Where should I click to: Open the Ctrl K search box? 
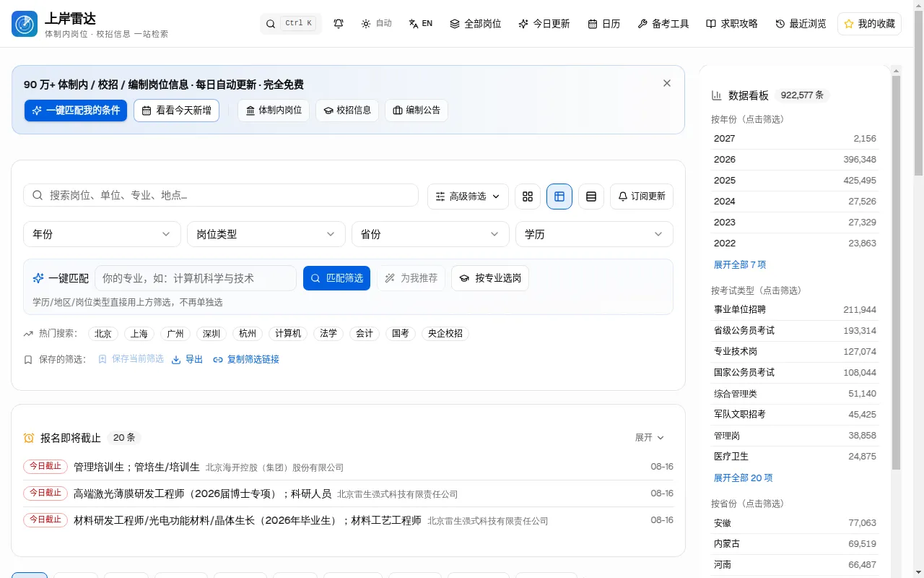tap(291, 24)
